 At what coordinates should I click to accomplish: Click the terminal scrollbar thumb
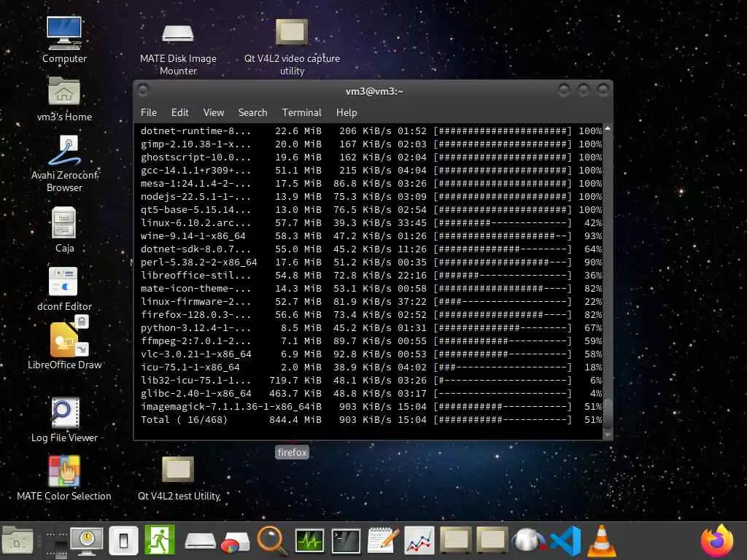(x=608, y=415)
